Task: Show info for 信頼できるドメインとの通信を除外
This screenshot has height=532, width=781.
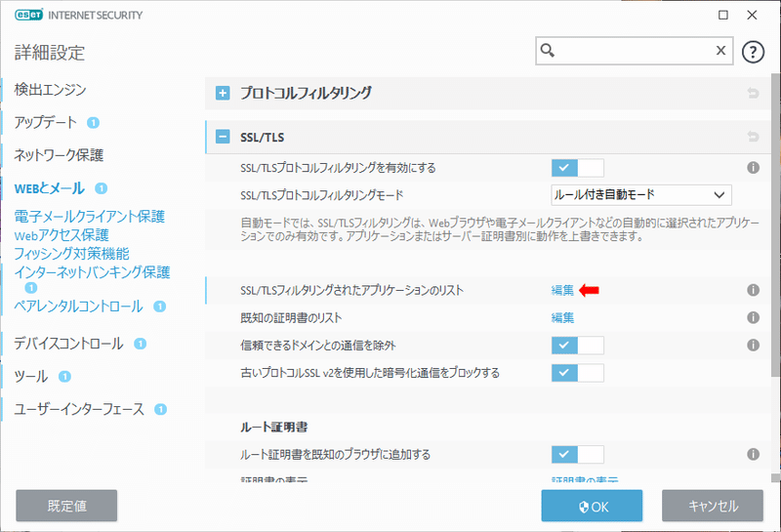Action: (753, 345)
